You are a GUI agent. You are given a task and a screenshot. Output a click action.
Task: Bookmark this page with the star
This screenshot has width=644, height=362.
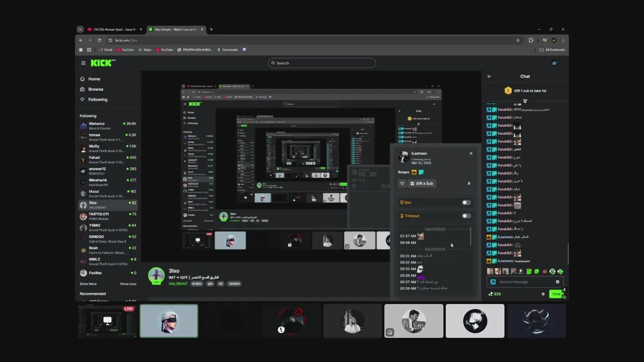[518, 40]
